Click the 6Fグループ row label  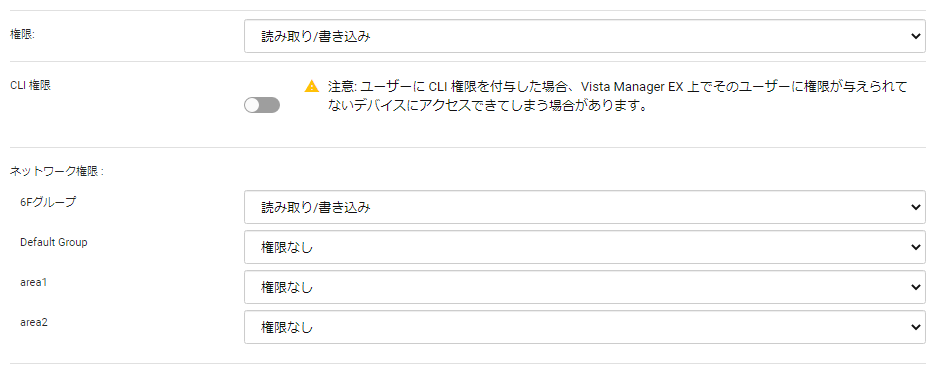[x=48, y=202]
